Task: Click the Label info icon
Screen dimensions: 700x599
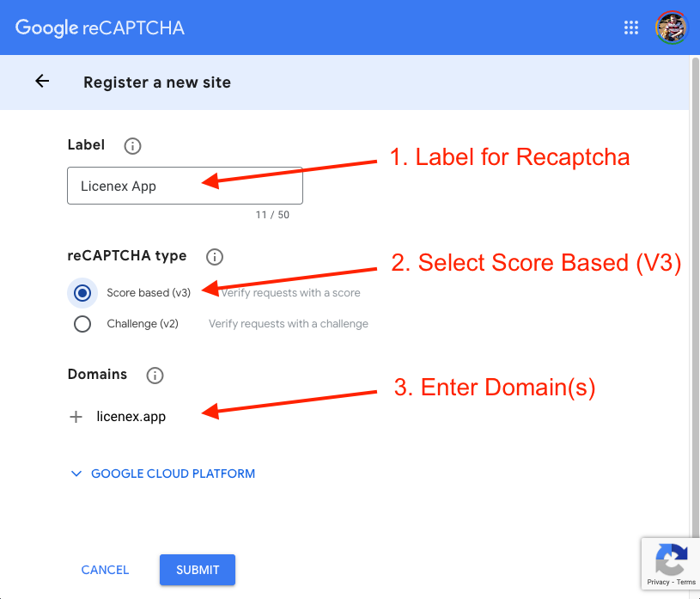Action: tap(132, 145)
